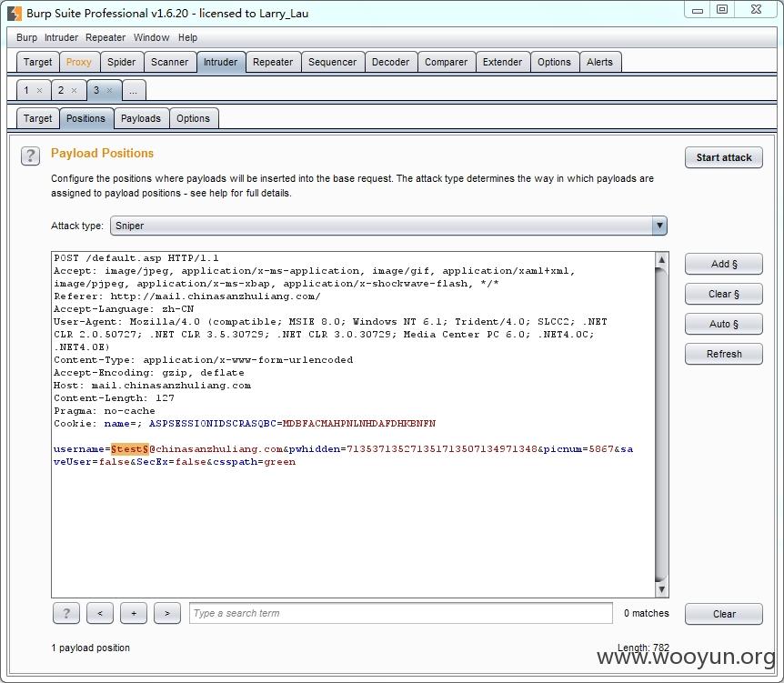This screenshot has height=683, width=784.
Task: Close intruder tab 1 with its x
Action: coord(39,91)
